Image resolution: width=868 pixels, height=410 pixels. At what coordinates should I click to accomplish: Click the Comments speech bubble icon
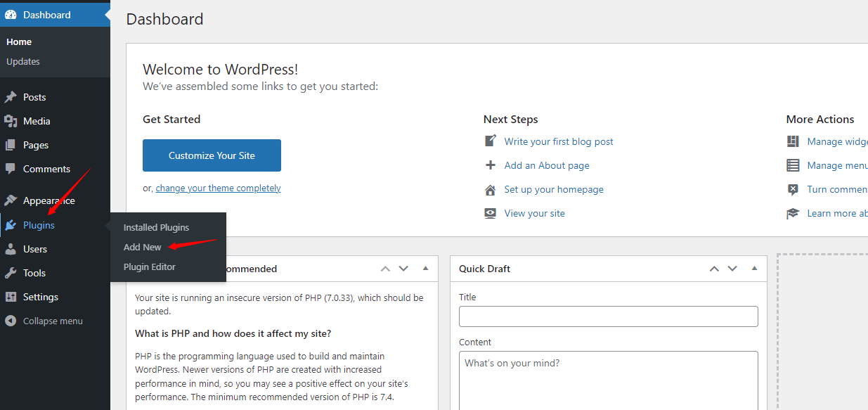point(11,169)
